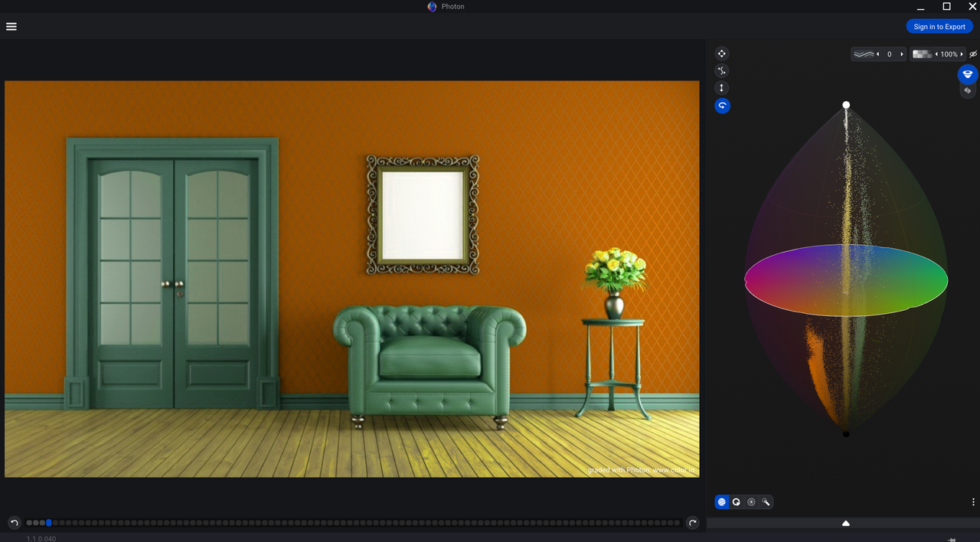Select the pan/move tool in the color view

tap(721, 54)
